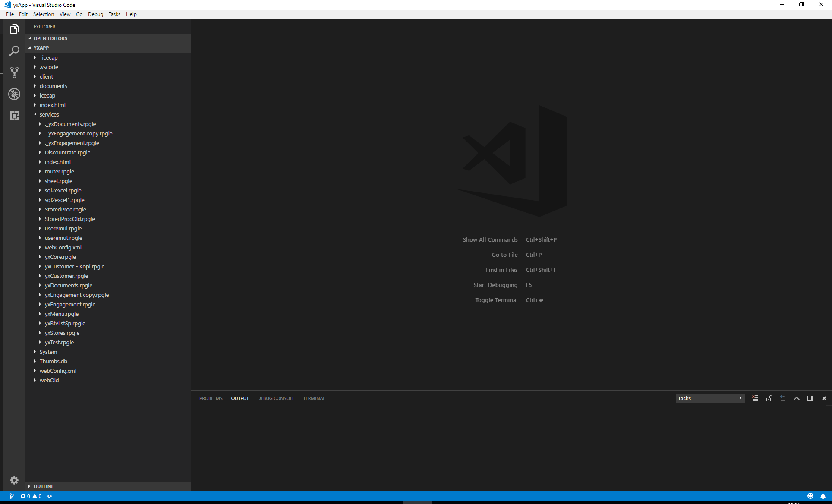
Task: Switch to the DEBUG CONSOLE tab
Action: coord(276,398)
